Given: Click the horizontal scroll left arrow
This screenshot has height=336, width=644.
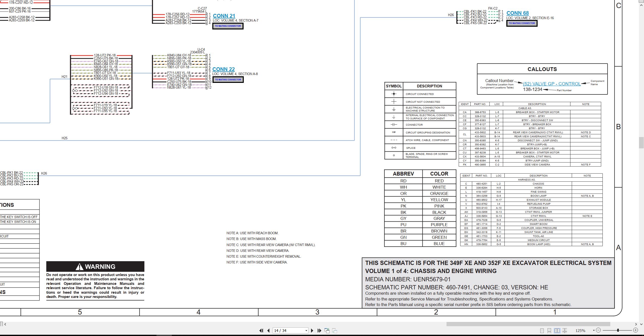Looking at the screenshot, I should pos(5,324).
